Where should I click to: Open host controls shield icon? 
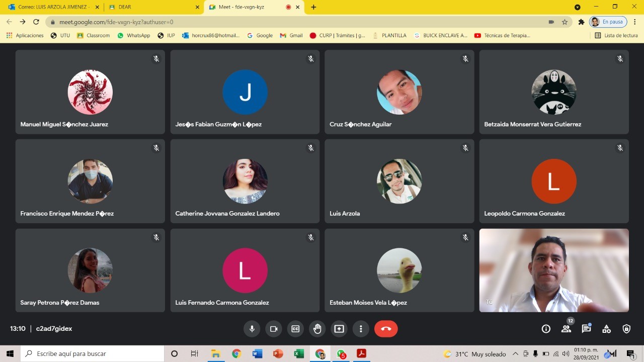[x=626, y=329]
